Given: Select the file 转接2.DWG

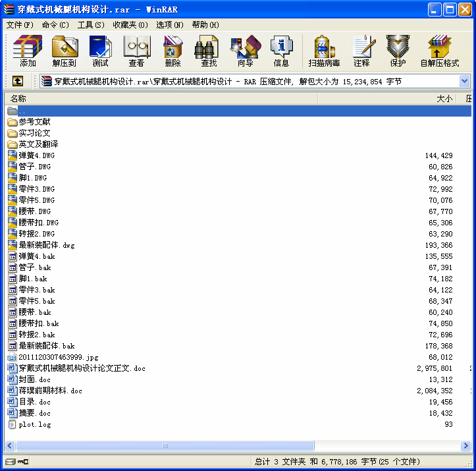Looking at the screenshot, I should click(31, 234).
